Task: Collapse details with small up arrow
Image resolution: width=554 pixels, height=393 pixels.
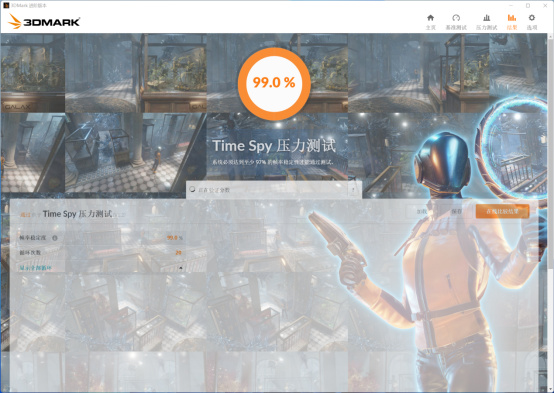Action: (181, 268)
